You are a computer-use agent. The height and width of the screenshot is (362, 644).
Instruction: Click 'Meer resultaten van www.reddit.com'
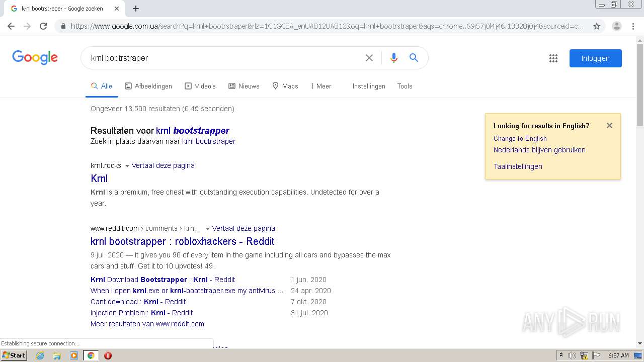tap(147, 324)
